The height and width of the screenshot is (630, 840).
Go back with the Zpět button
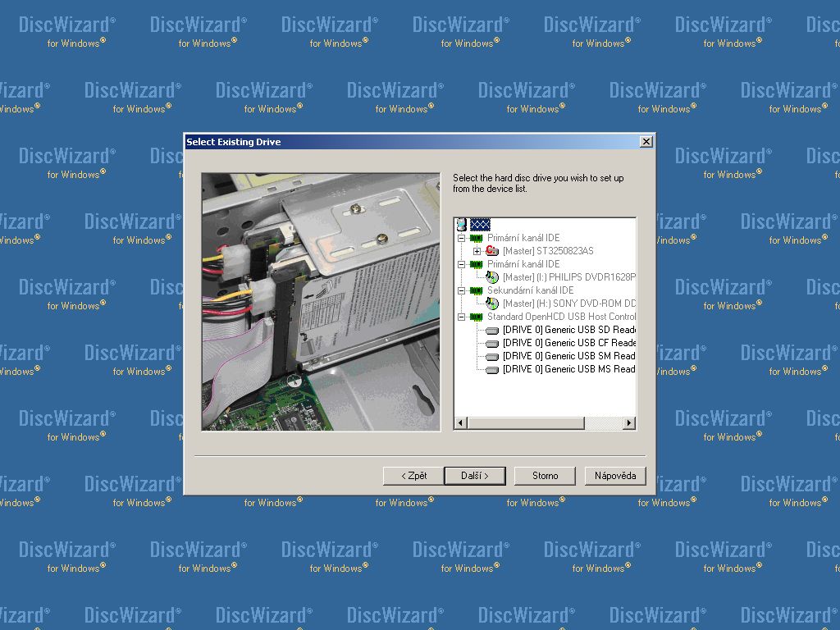pyautogui.click(x=413, y=476)
